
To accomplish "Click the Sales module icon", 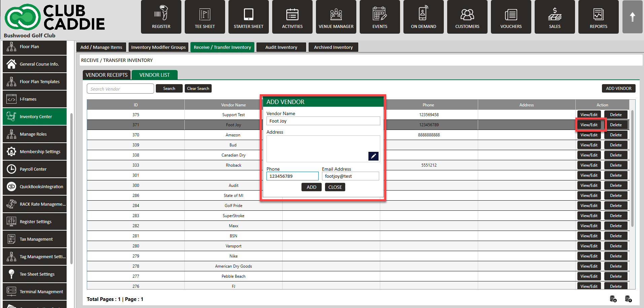I will coord(554,17).
